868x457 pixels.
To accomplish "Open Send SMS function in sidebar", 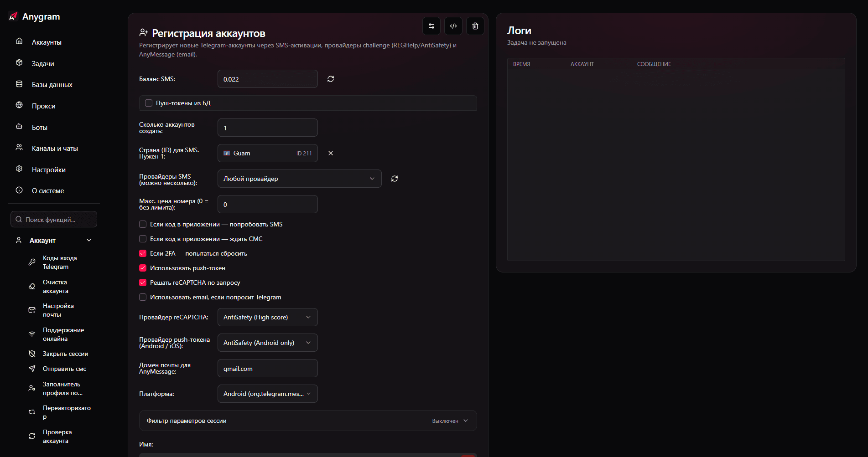I will coord(64,369).
